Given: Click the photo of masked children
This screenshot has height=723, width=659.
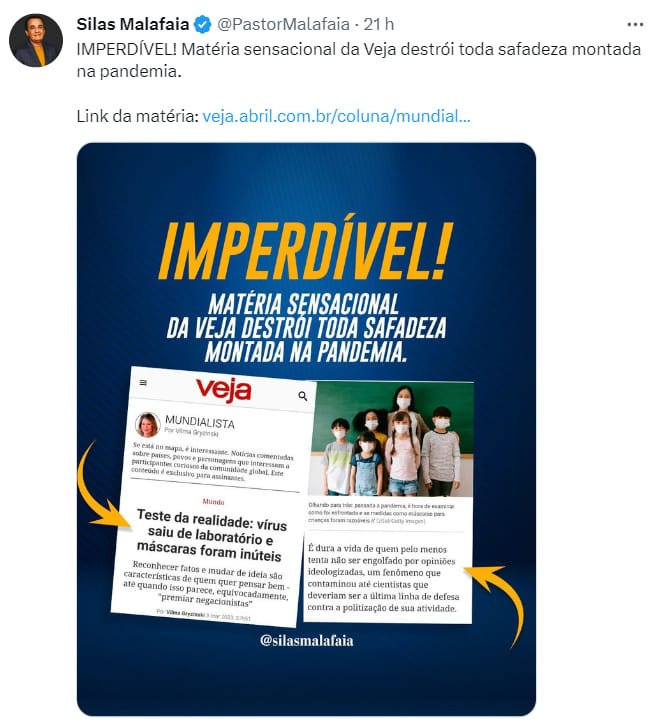Looking at the screenshot, I should (x=392, y=439).
